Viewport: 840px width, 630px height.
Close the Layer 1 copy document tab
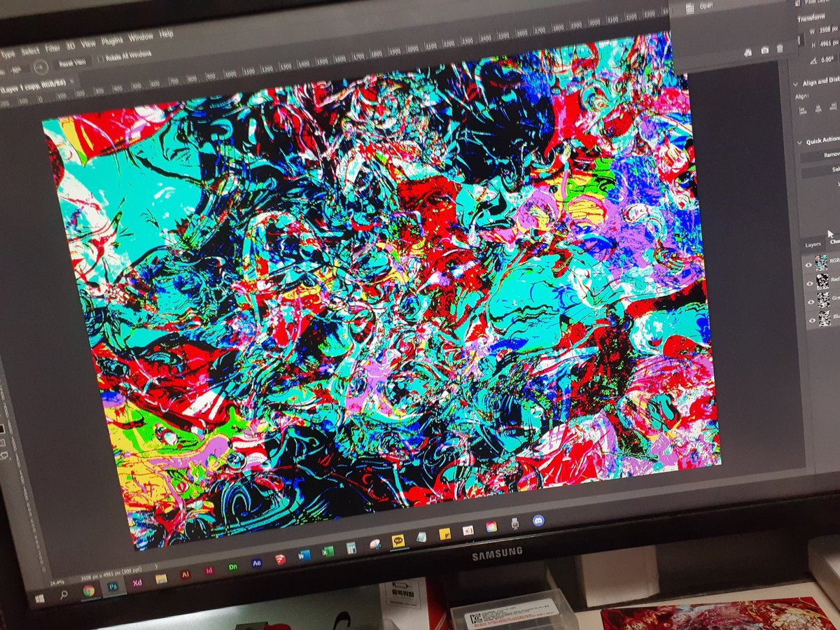click(71, 81)
